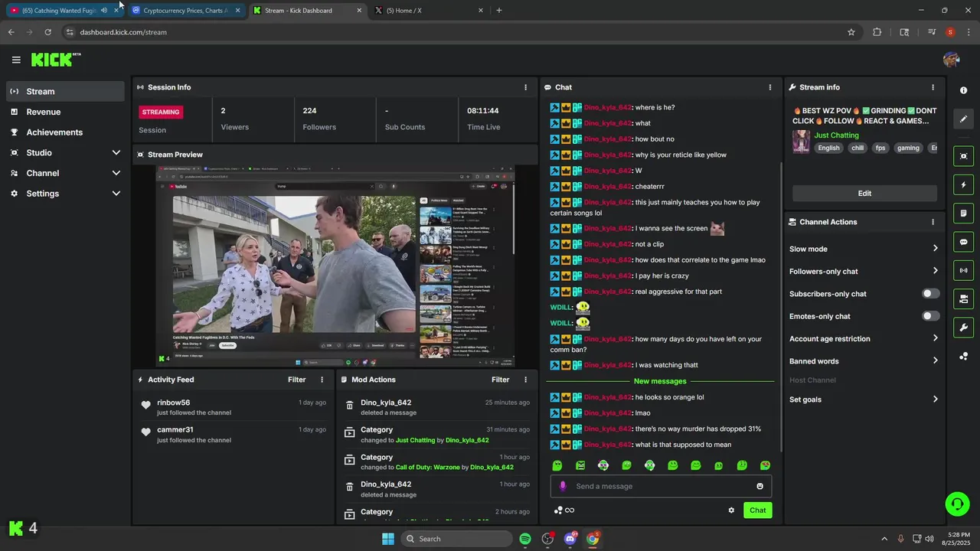
Task: Click the wrench icon in the right sidebar
Action: click(963, 328)
